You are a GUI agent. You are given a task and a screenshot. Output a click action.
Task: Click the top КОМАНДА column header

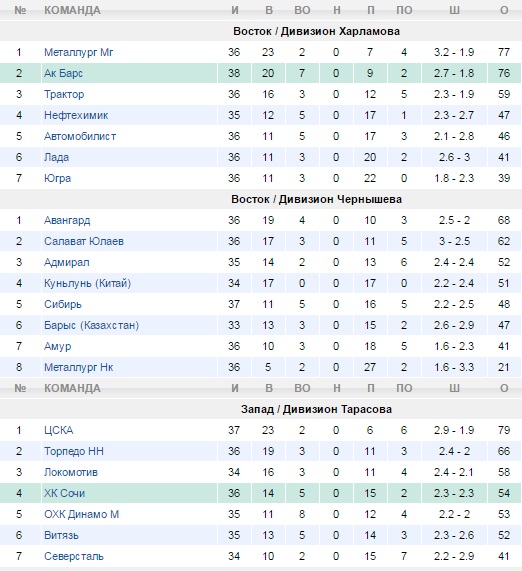click(72, 10)
